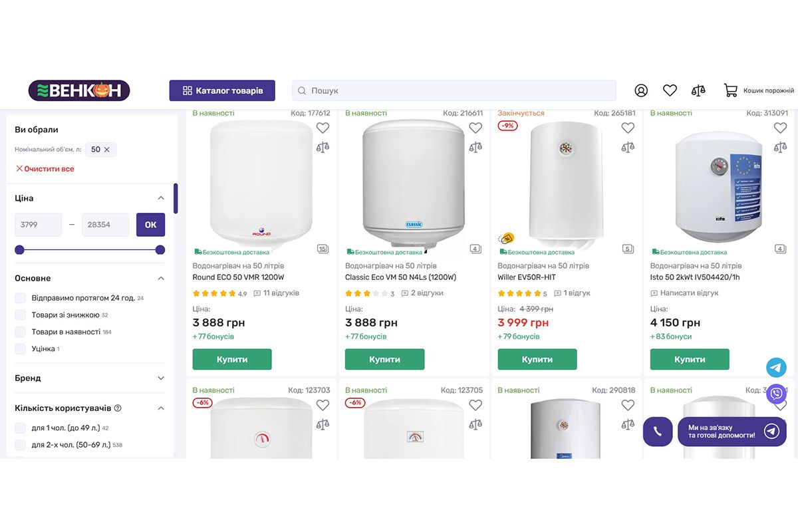Open Telegram chat floating icon
This screenshot has height=532, width=798.
[x=776, y=367]
